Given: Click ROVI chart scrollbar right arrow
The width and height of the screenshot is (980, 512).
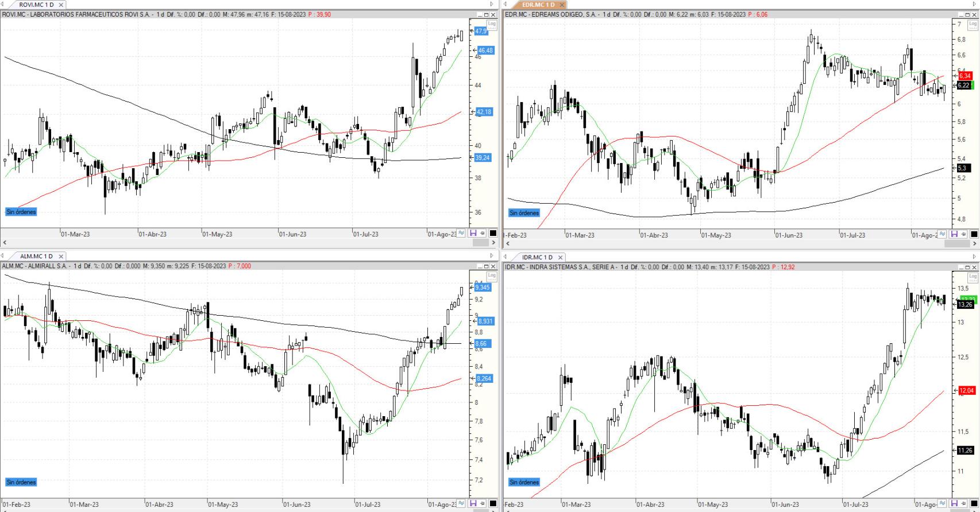Looking at the screenshot, I should pyautogui.click(x=493, y=243).
